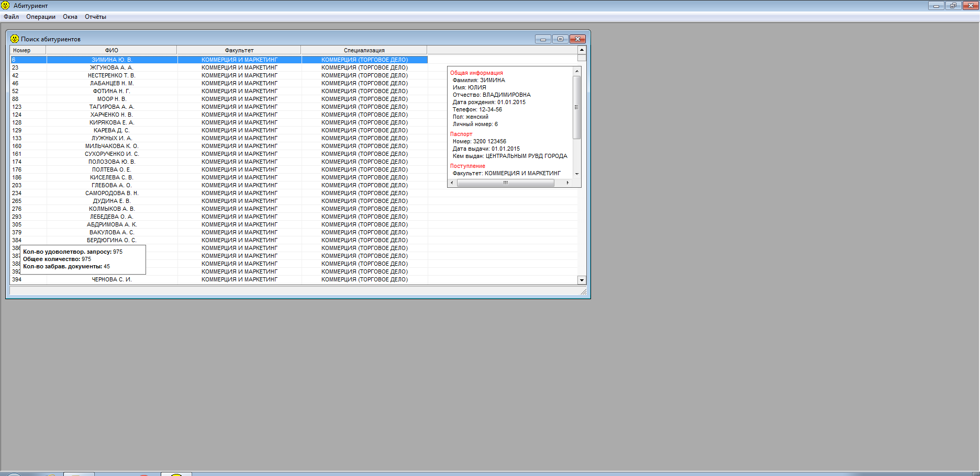Click down arrow of info panel vertical scrollbar
This screenshot has width=980, height=476.
pos(577,174)
